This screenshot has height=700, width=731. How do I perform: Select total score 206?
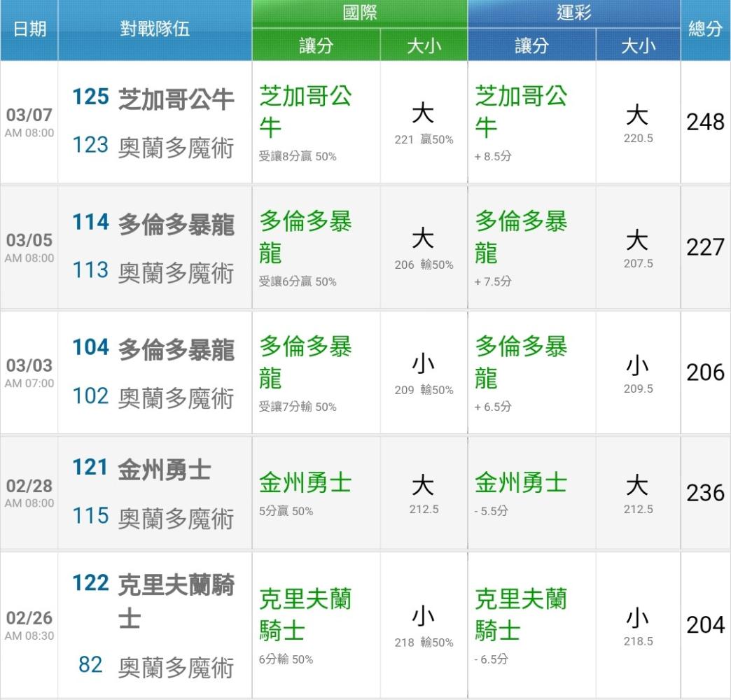[705, 372]
